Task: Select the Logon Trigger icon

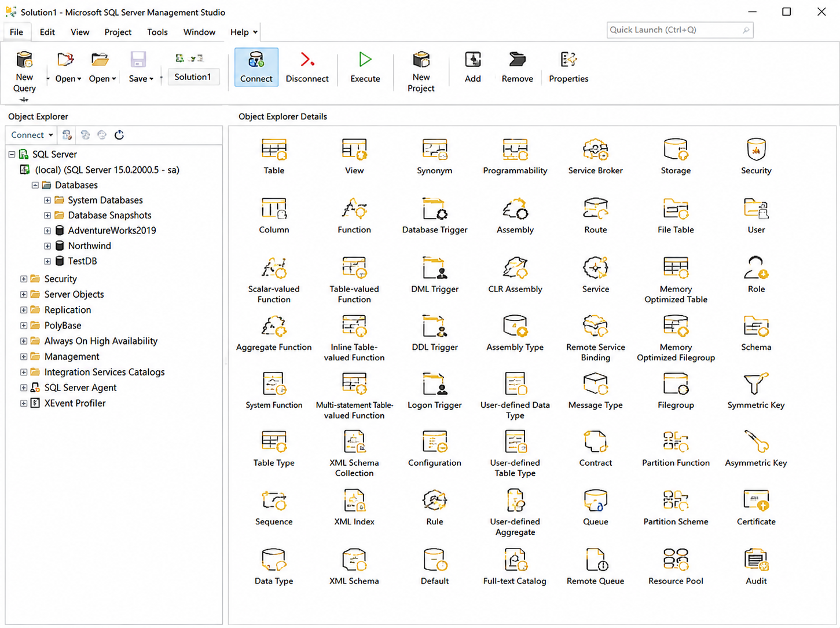Action: [x=435, y=384]
